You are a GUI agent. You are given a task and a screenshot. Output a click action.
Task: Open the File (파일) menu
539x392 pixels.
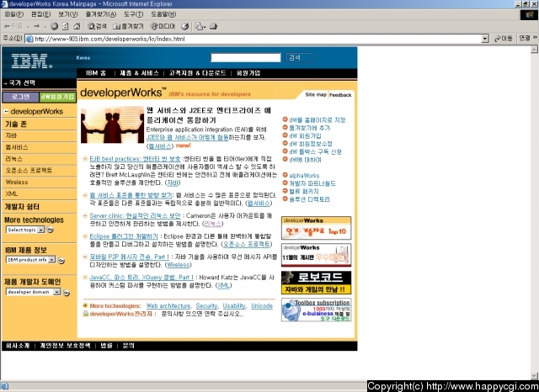coord(13,14)
